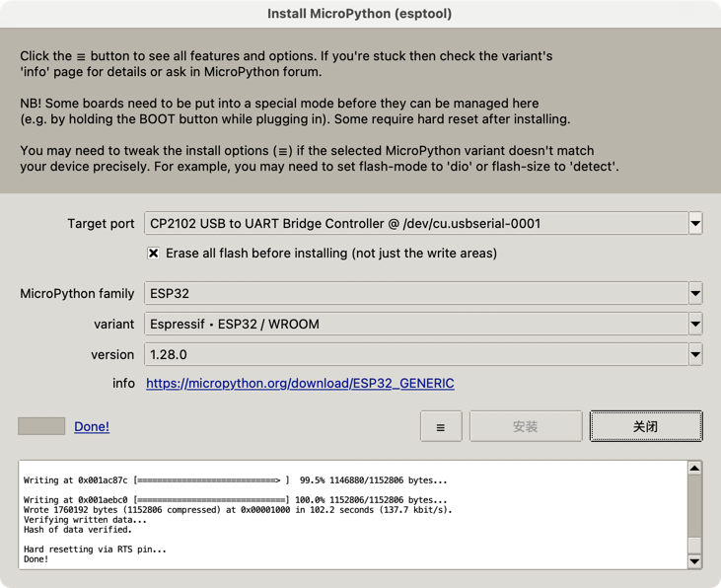Click the 'Hash of data verified.' log line
The height and width of the screenshot is (588, 721).
click(x=78, y=530)
